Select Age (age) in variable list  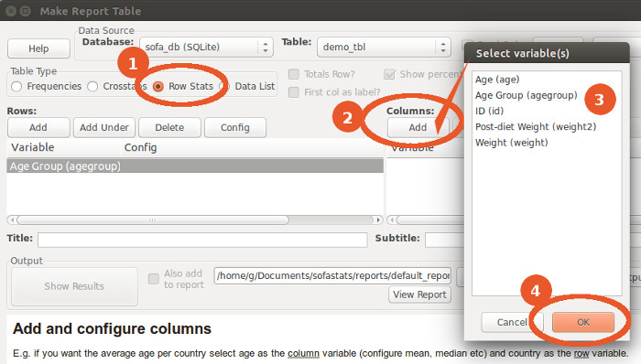[497, 80]
